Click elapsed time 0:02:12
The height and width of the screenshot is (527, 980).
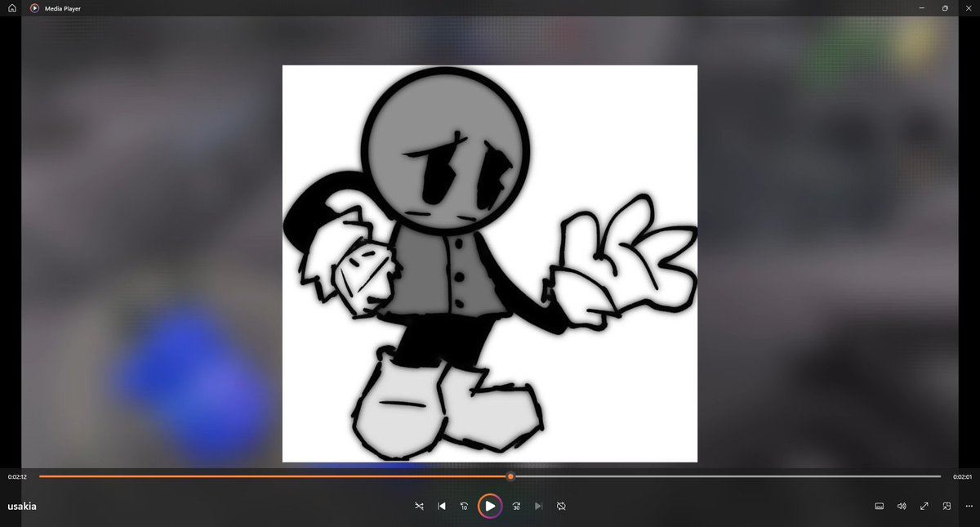click(18, 476)
